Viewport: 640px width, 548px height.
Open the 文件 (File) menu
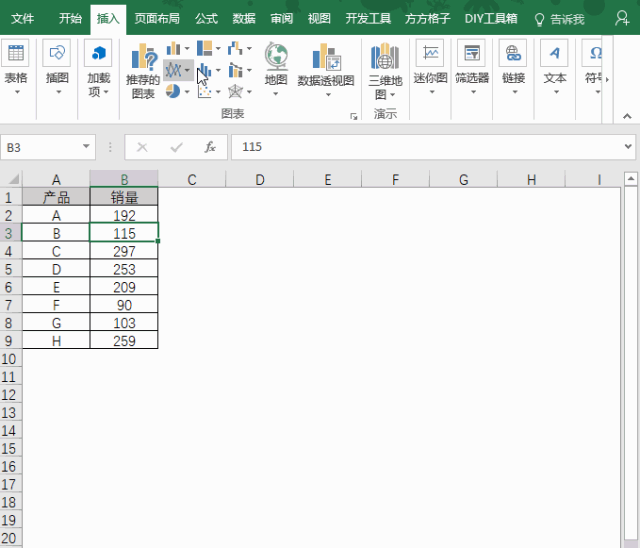[x=22, y=18]
